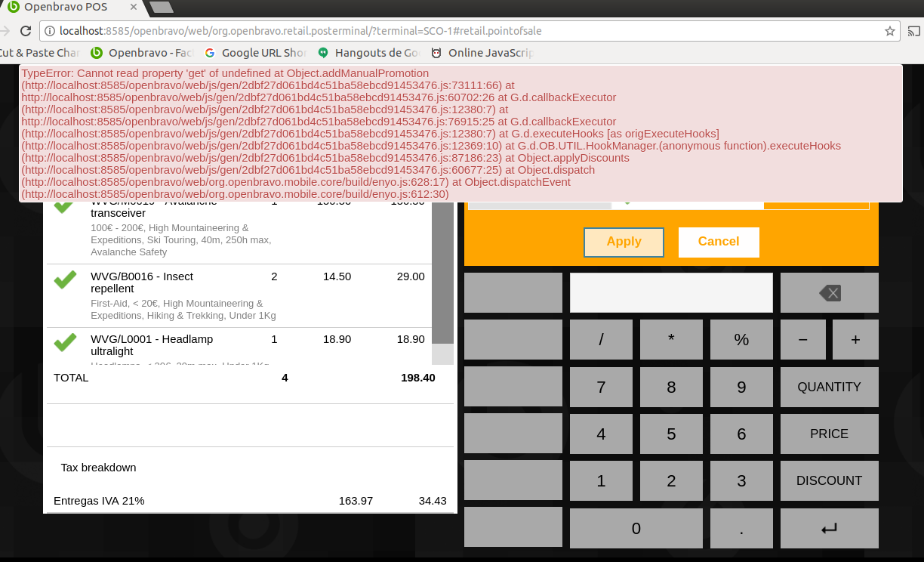
Task: Click the TOTAL amount 198.40
Action: [417, 377]
